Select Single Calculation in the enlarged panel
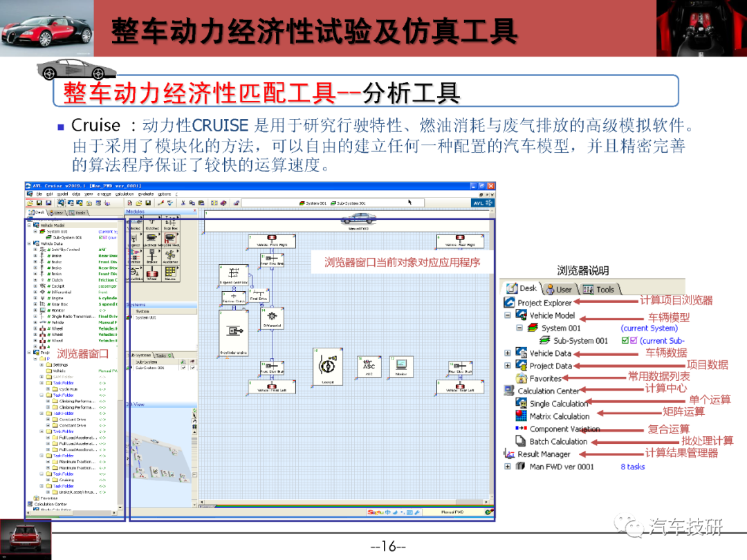This screenshot has width=747, height=560. click(559, 403)
